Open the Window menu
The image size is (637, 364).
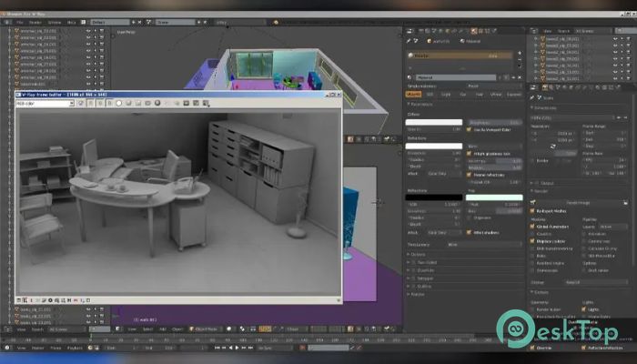coord(55,23)
